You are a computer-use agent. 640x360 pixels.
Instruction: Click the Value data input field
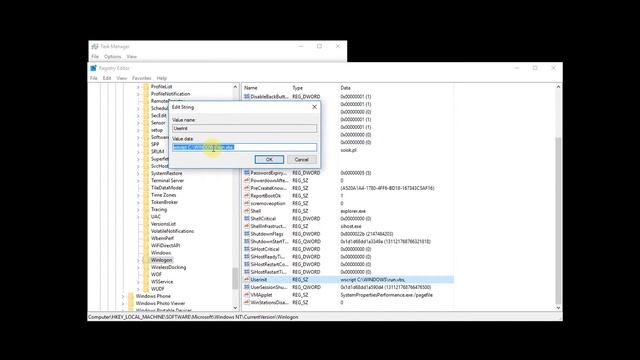(244, 147)
